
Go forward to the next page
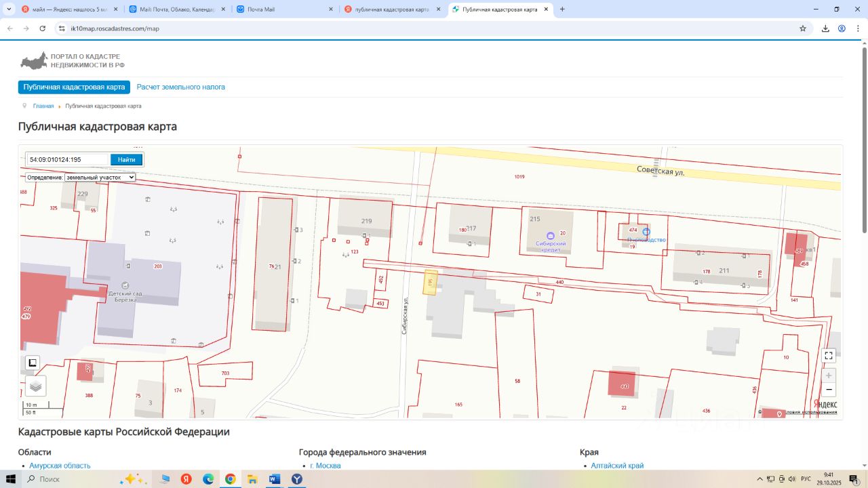(x=26, y=28)
